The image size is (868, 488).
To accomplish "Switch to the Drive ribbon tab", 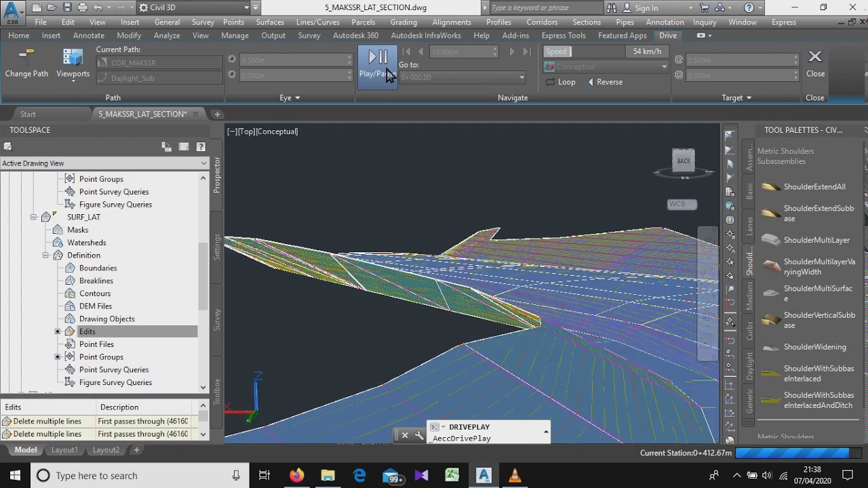I will (x=668, y=35).
